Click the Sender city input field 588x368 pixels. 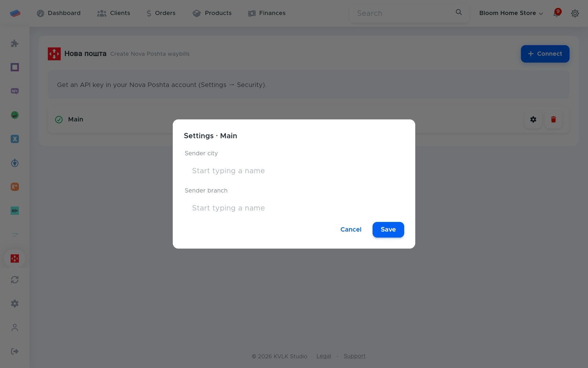click(294, 171)
